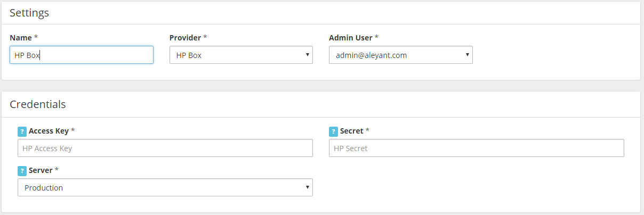Open the Admin User dropdown
Screen dimensions: 644x215
pyautogui.click(x=401, y=55)
